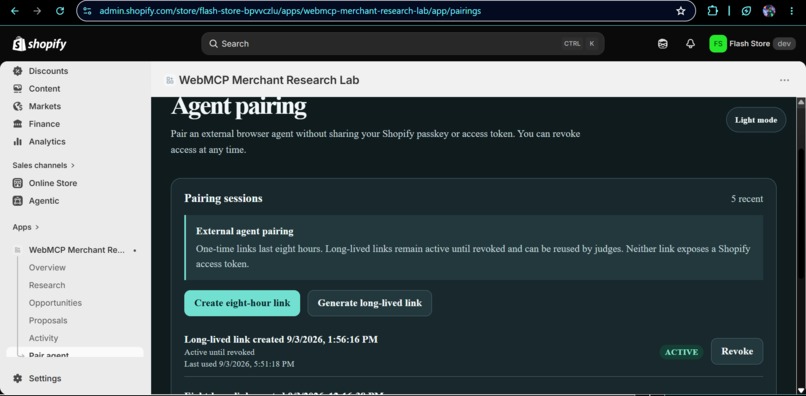Open the Opportunities page
Viewport: 806px width, 396px height.
point(55,303)
